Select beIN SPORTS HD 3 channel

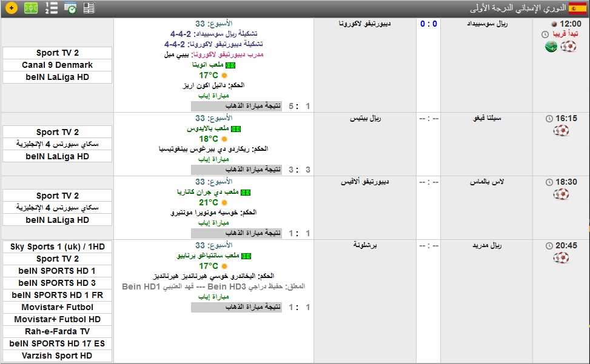pos(57,283)
